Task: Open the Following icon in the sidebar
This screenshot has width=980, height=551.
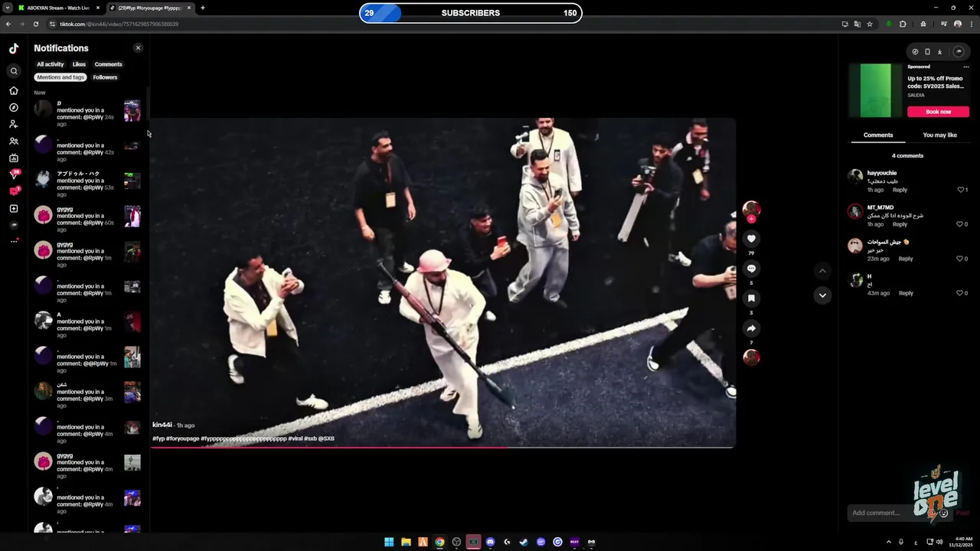Action: coord(14,124)
